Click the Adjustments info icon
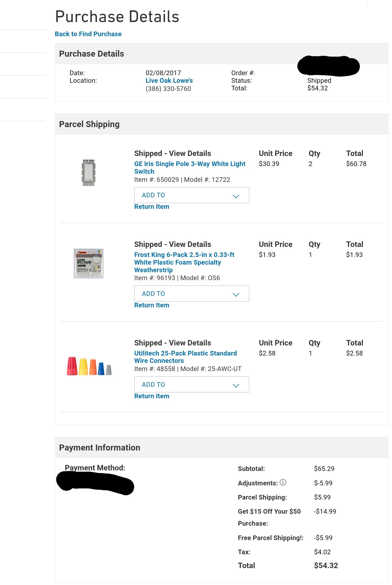The image size is (392, 585). [x=283, y=482]
